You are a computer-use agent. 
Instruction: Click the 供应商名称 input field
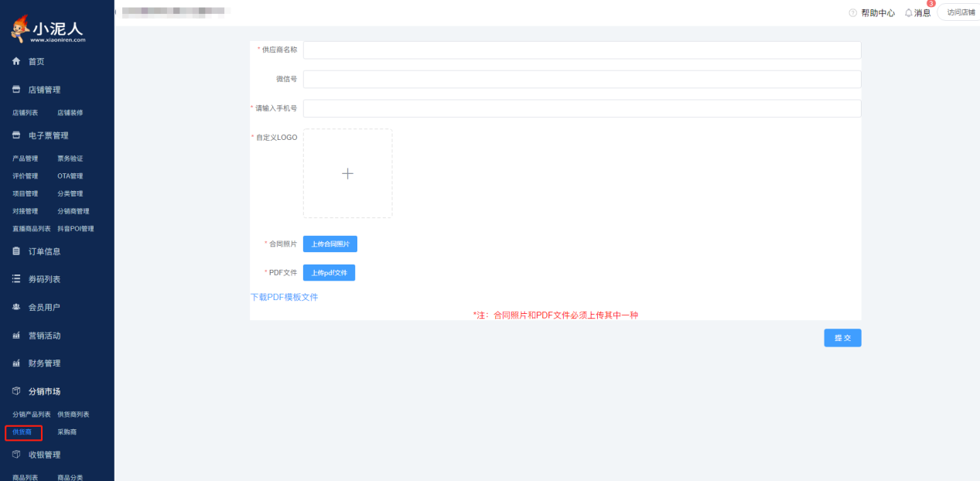coord(582,50)
